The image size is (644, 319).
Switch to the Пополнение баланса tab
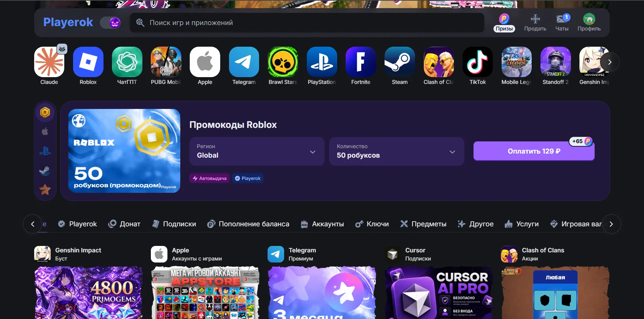pos(248,224)
